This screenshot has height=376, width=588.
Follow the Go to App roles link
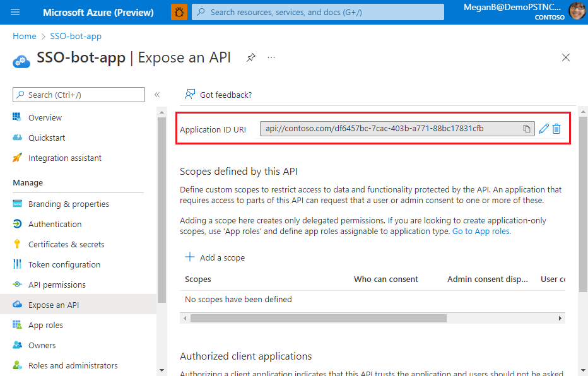[481, 232]
